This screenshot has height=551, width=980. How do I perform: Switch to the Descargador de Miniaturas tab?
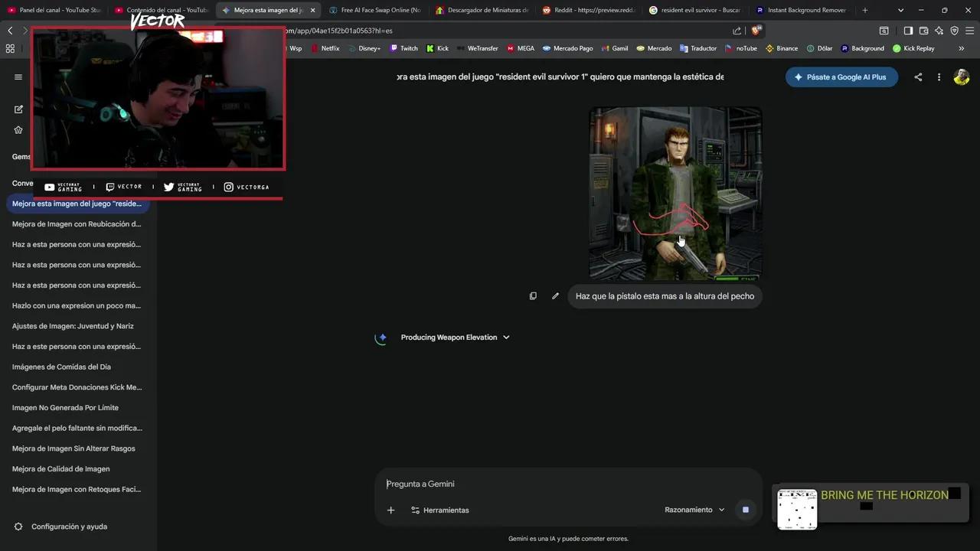[482, 10]
